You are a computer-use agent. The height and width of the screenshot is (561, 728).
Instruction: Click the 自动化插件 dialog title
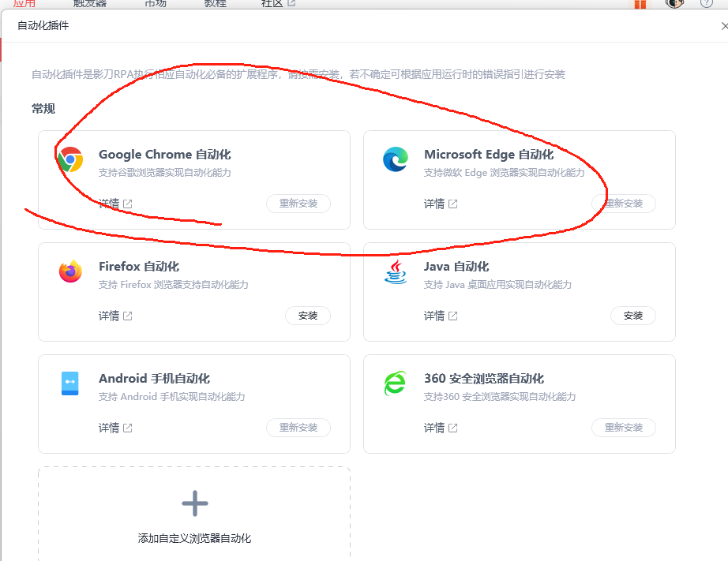coord(43,25)
